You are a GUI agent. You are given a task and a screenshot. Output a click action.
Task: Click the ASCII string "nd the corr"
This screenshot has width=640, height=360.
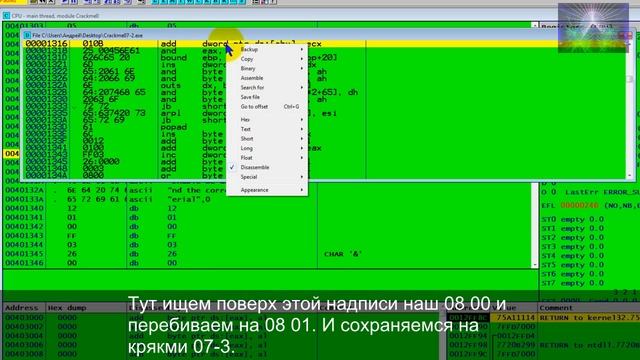tap(197, 190)
